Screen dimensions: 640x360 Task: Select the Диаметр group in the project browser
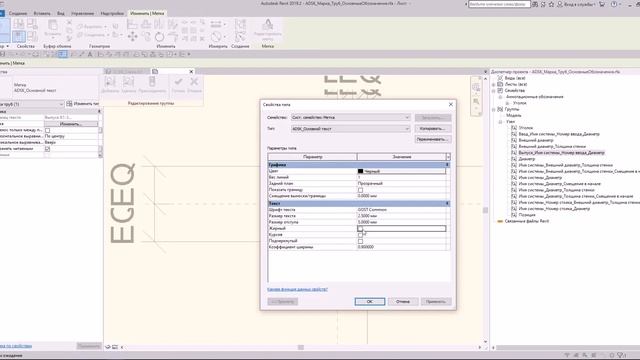[x=527, y=159]
